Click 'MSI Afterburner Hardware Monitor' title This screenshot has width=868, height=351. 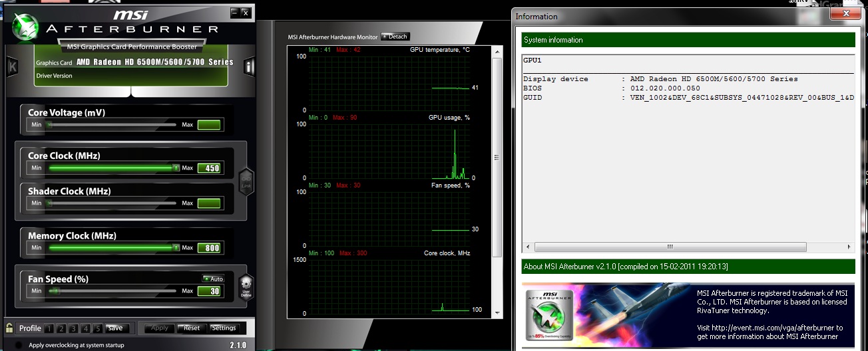333,37
